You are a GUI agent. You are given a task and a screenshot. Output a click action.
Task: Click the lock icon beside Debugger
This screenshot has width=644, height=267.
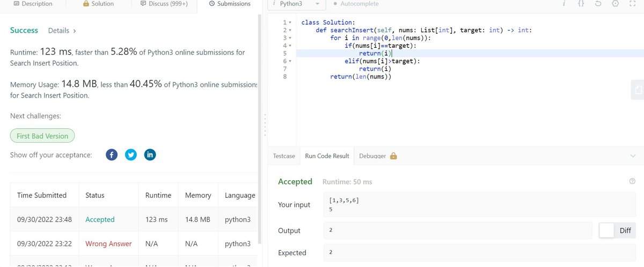(393, 156)
